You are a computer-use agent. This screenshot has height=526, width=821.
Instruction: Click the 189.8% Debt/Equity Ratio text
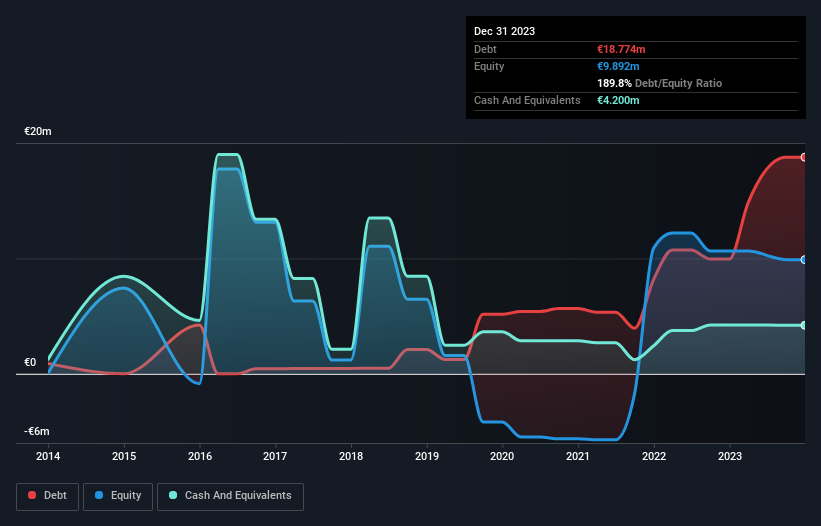(659, 83)
